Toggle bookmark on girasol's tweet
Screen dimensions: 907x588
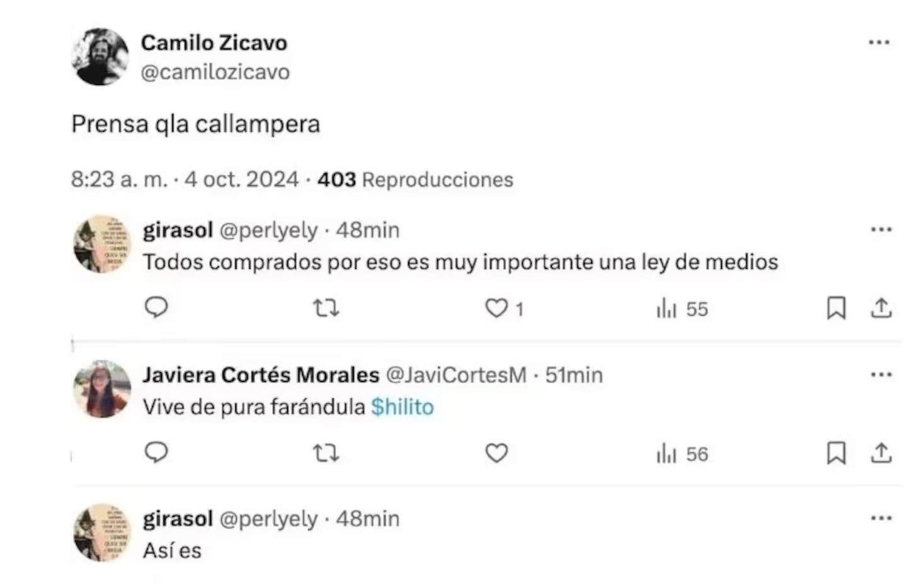click(x=836, y=308)
